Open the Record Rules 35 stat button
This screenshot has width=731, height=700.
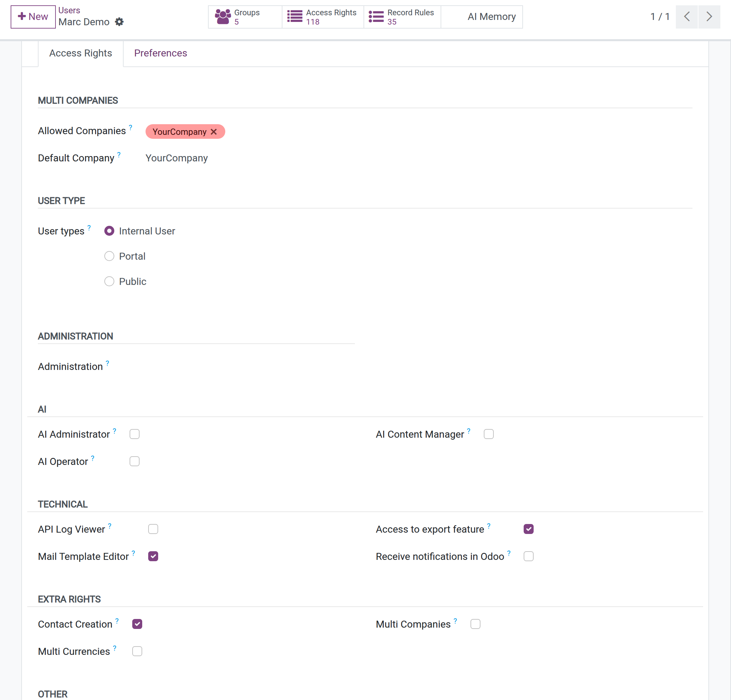(402, 17)
